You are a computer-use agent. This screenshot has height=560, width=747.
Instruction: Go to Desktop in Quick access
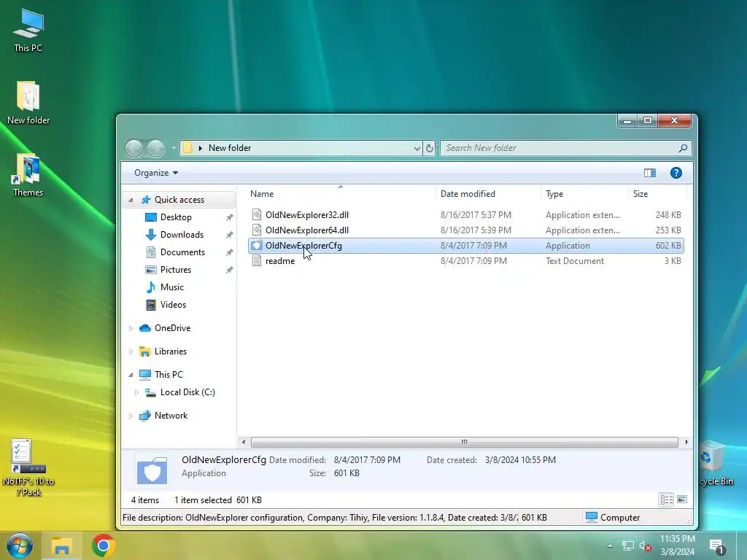click(176, 217)
